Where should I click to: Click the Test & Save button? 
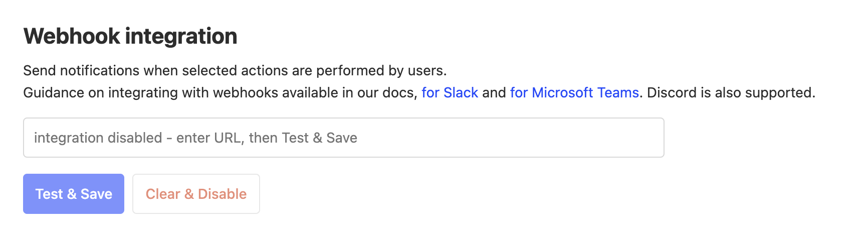[74, 194]
